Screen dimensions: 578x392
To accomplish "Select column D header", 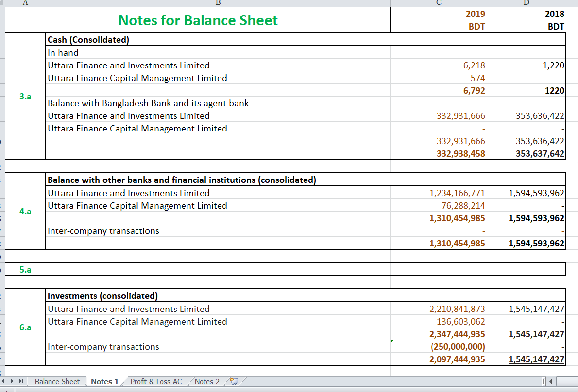I will (x=527, y=3).
